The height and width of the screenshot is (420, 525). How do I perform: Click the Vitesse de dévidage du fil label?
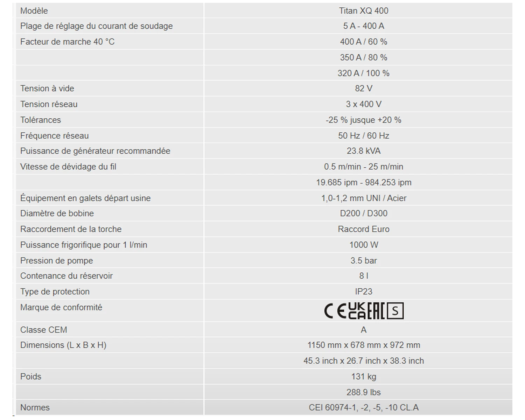68,167
